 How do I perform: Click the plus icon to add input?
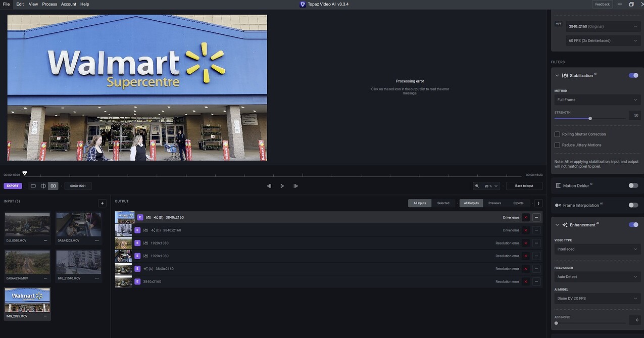(x=102, y=203)
